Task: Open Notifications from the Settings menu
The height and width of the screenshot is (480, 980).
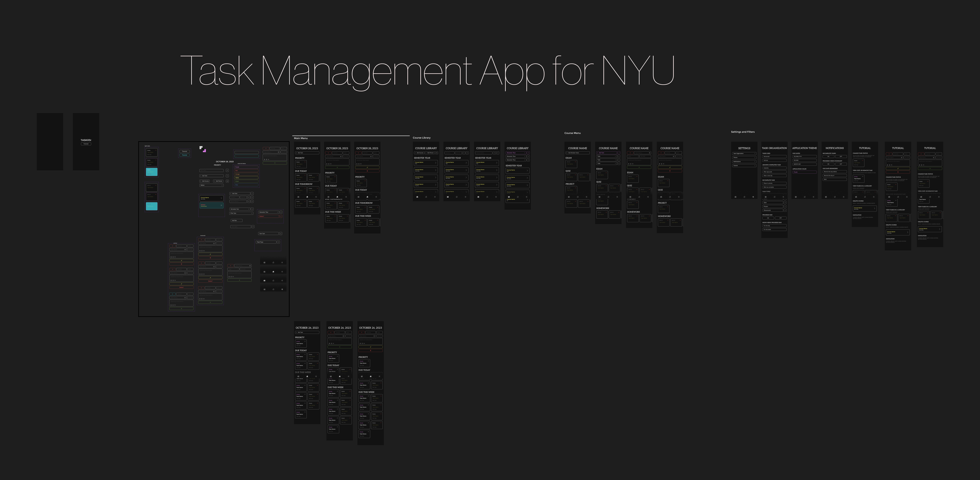Action: [744, 162]
